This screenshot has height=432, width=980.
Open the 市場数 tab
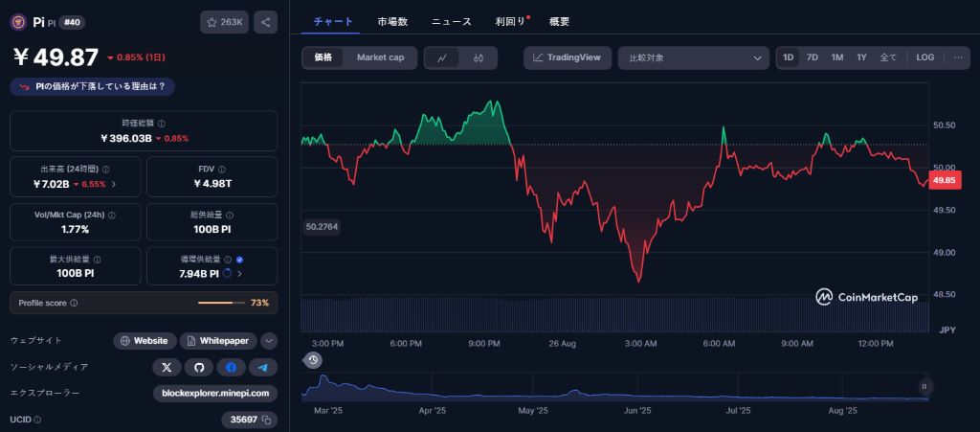(x=392, y=22)
